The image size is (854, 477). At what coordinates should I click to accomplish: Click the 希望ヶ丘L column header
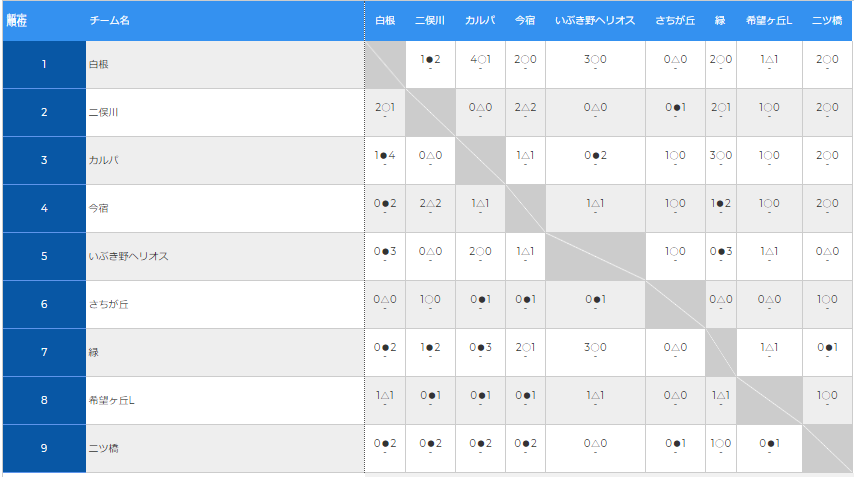pos(768,21)
